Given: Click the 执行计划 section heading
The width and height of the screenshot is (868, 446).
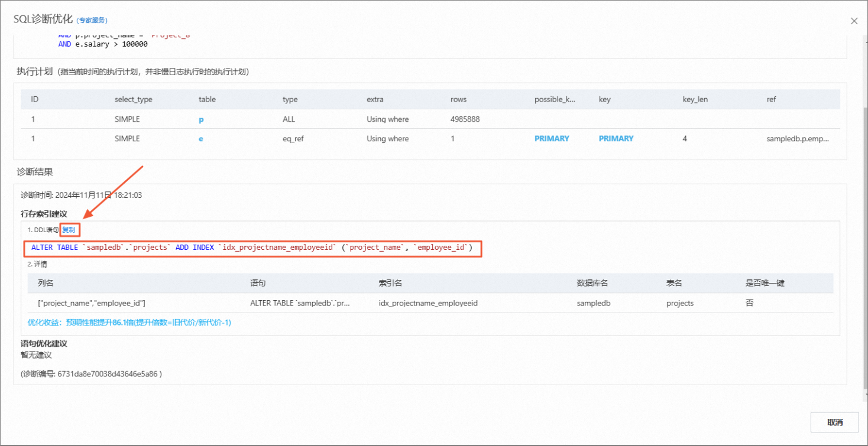Looking at the screenshot, I should point(35,71).
